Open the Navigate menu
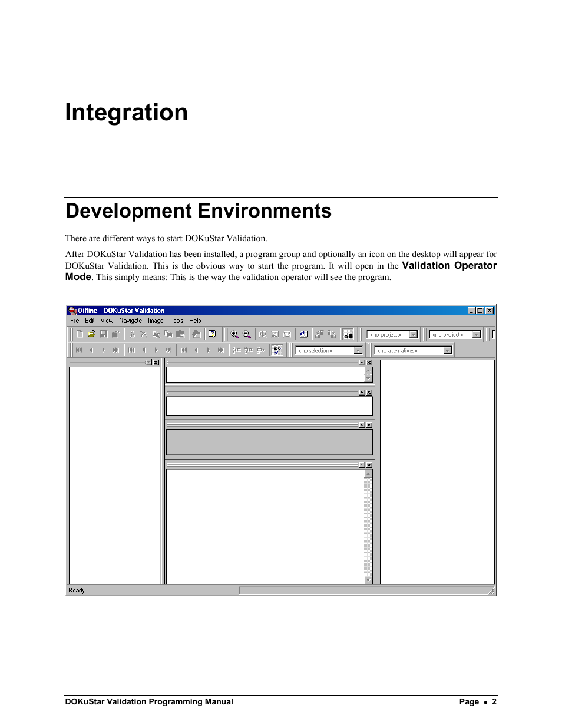Image resolution: width=562 pixels, height=728 pixels. coord(130,321)
